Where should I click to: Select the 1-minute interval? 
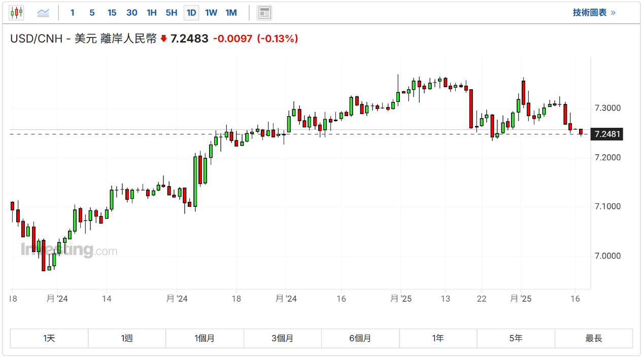point(73,13)
